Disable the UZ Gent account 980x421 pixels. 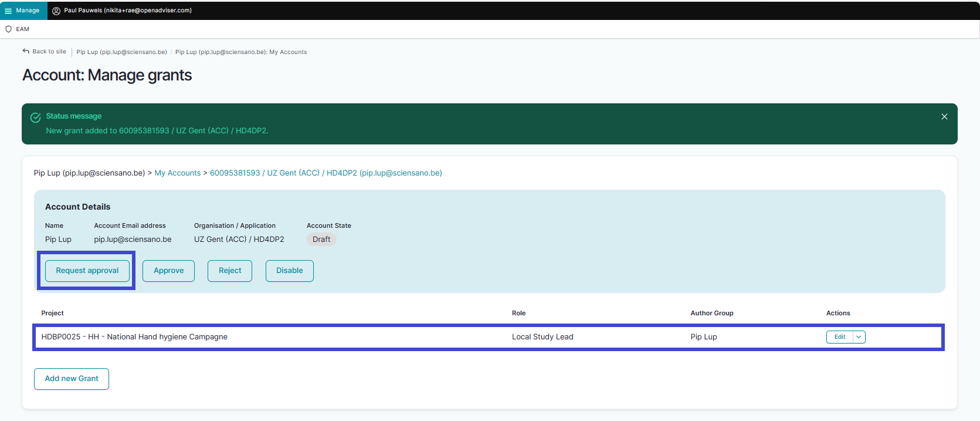289,271
